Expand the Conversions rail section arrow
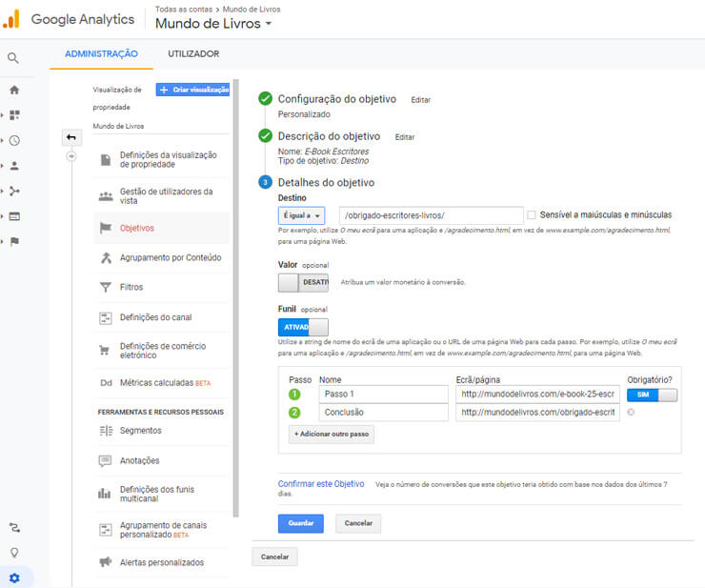Viewport: 705px width, 588px height. 2,242
